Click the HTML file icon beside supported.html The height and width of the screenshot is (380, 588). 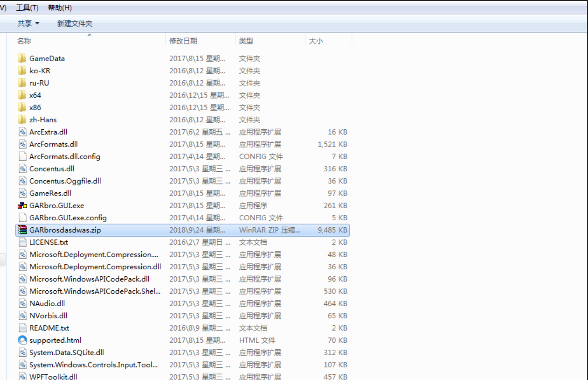tap(22, 340)
